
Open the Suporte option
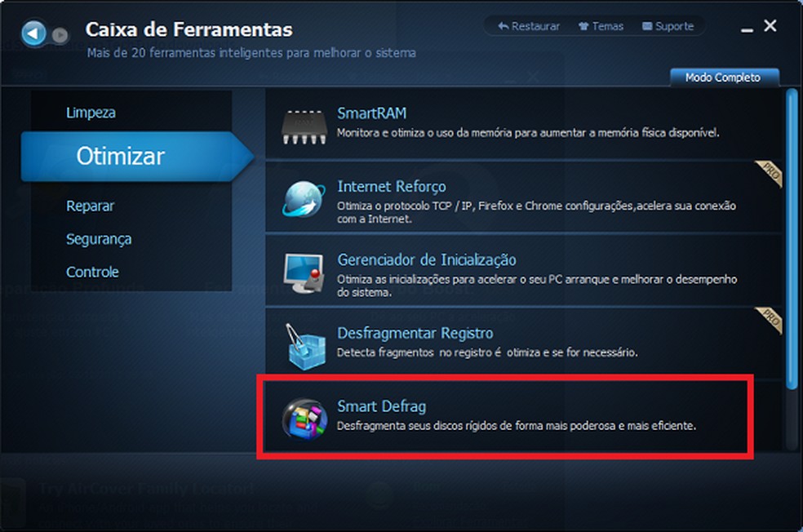coord(668,26)
